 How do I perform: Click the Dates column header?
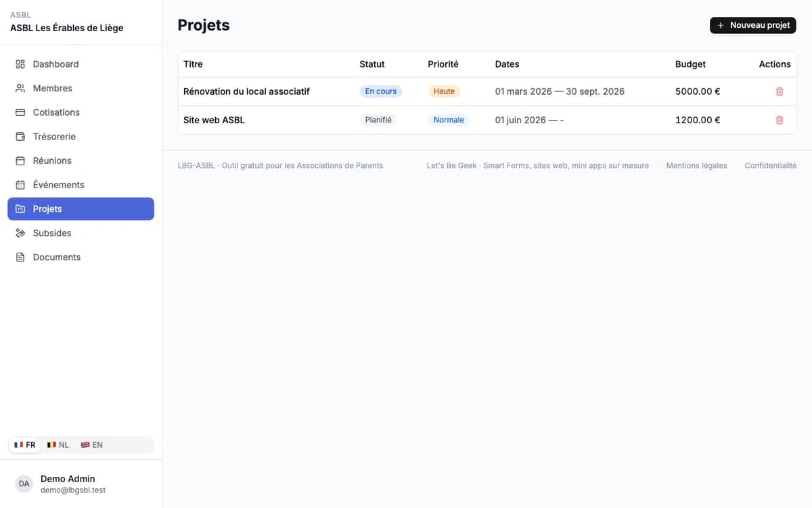[x=507, y=64]
